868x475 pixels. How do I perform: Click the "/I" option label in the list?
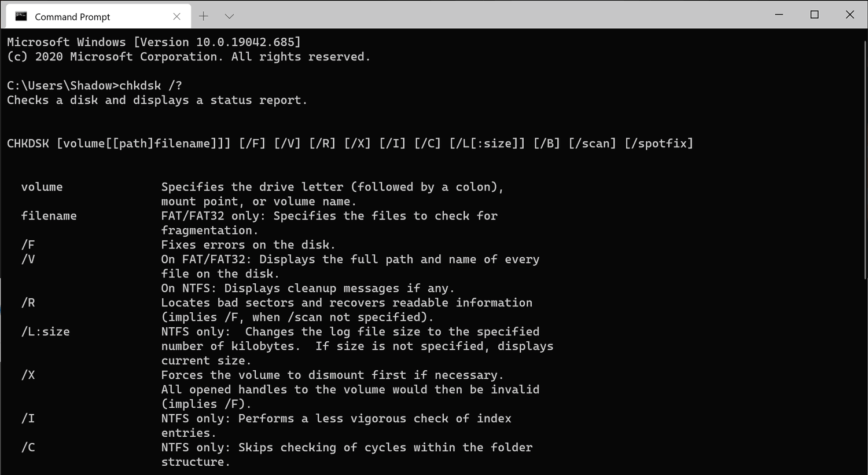[x=28, y=419]
